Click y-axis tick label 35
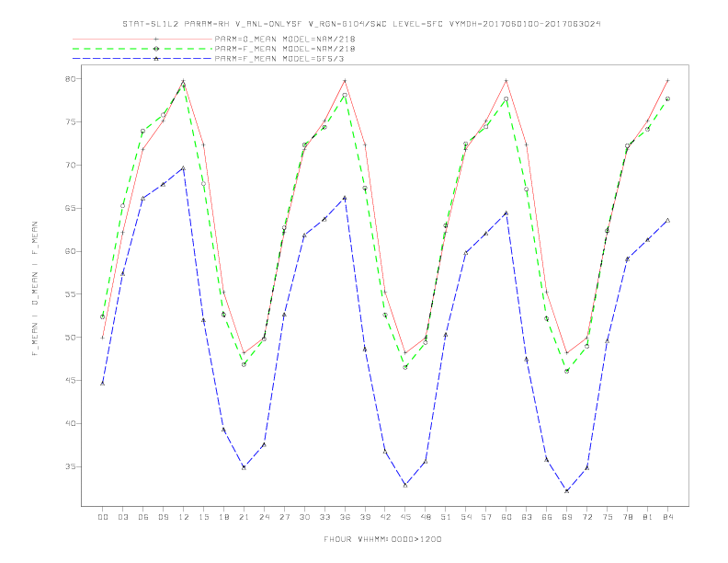The width and height of the screenshot is (728, 563). [x=70, y=466]
